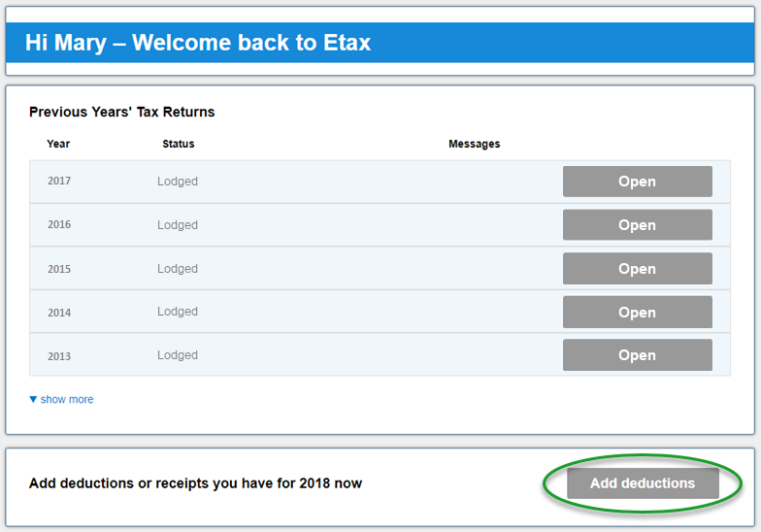Open the 2017 tax return
The height and width of the screenshot is (532, 761).
pos(637,182)
